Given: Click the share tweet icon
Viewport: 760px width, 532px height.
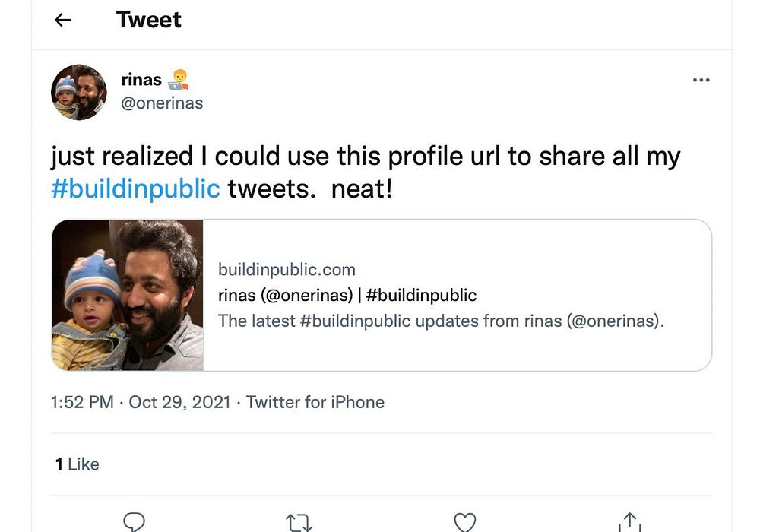Looking at the screenshot, I should click(629, 522).
